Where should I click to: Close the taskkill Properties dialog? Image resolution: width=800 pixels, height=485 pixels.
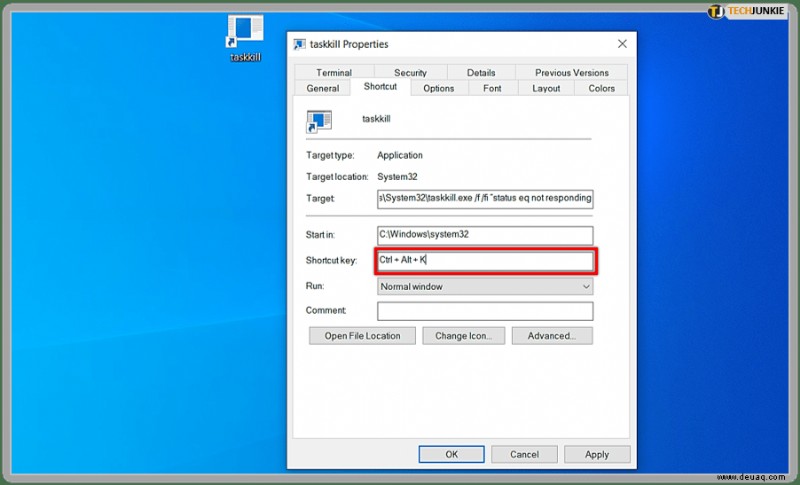(622, 44)
